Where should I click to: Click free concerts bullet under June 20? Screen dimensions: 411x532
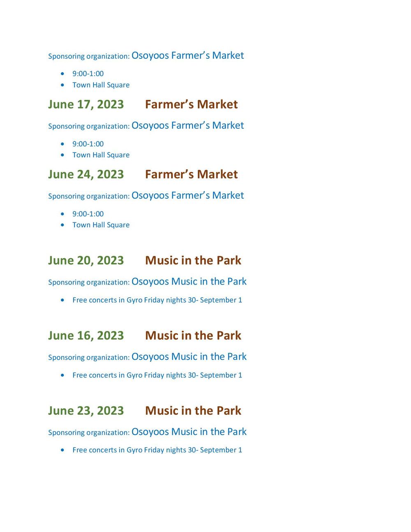pos(157,300)
